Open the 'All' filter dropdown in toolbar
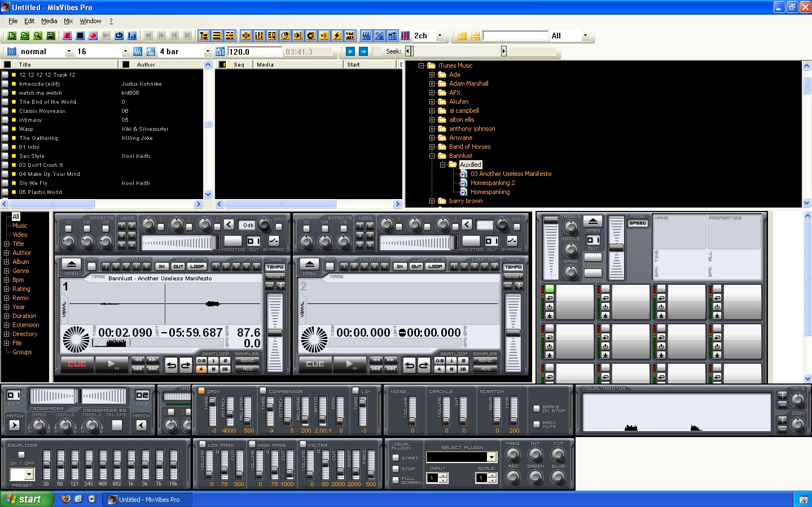Image resolution: width=812 pixels, height=507 pixels. point(585,36)
